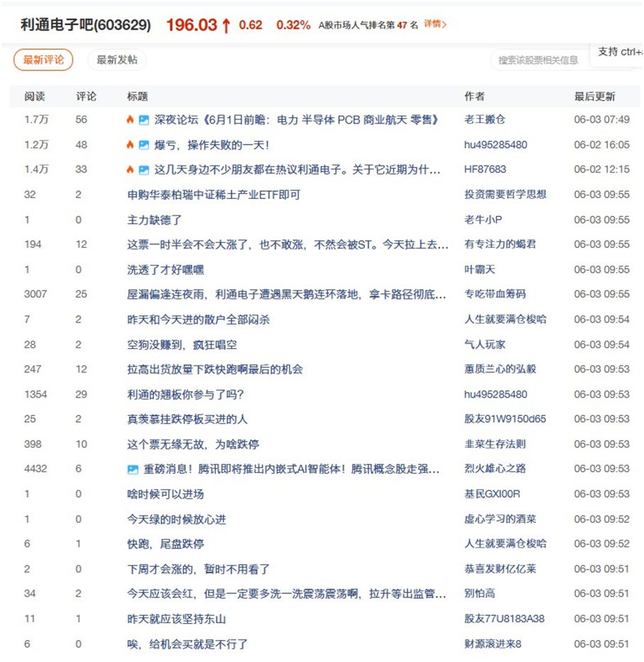Open post 爆亏，操作失败的一天！
Screen dimensions: 644x662
212,145
